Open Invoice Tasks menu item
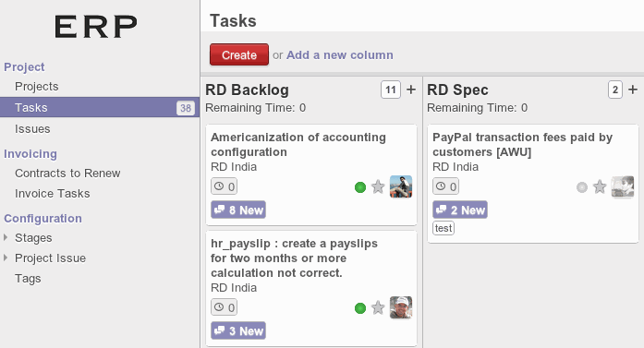644x348 pixels. tap(52, 193)
